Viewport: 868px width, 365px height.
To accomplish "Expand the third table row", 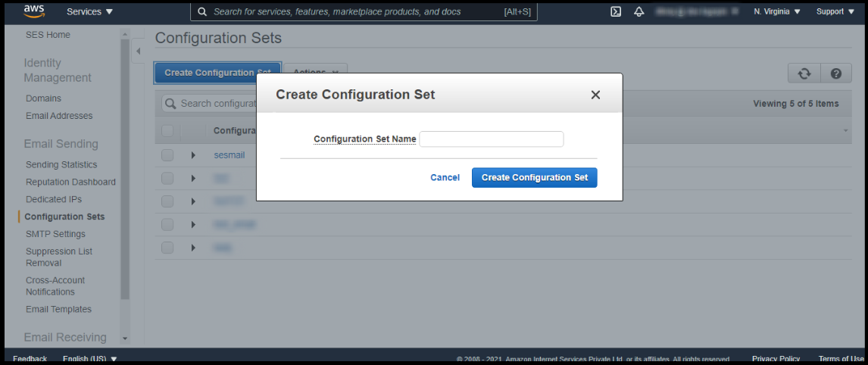I will (x=193, y=201).
